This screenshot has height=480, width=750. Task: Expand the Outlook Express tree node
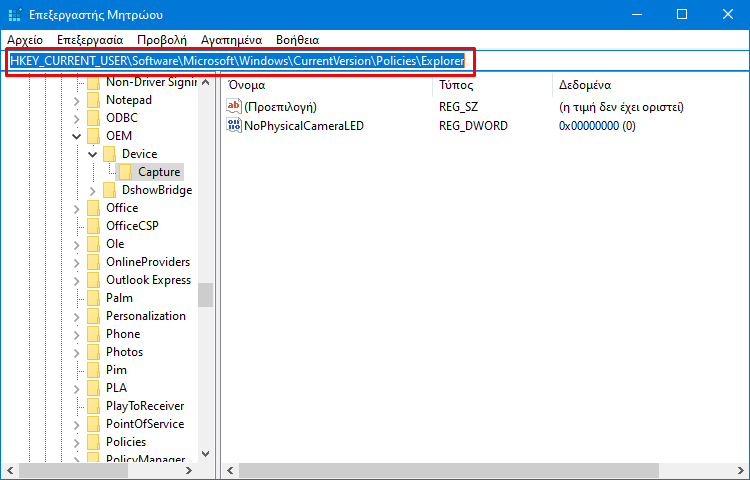[x=77, y=281]
